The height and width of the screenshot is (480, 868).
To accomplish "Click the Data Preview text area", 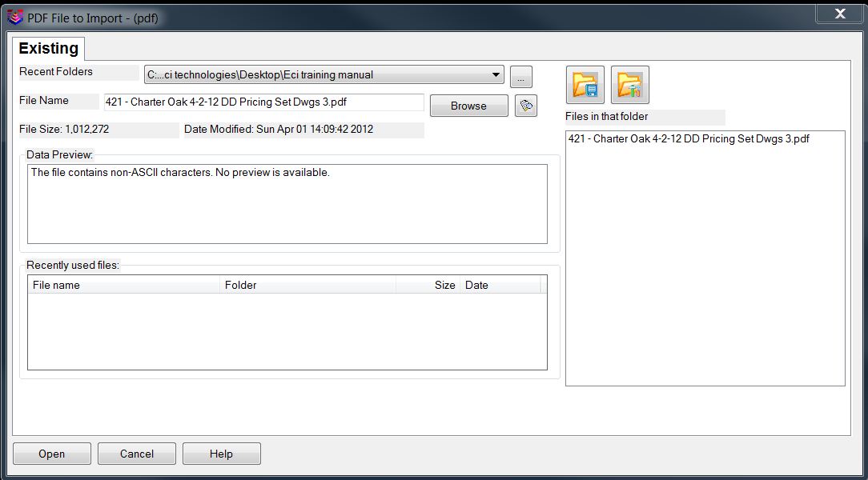I will pyautogui.click(x=287, y=203).
